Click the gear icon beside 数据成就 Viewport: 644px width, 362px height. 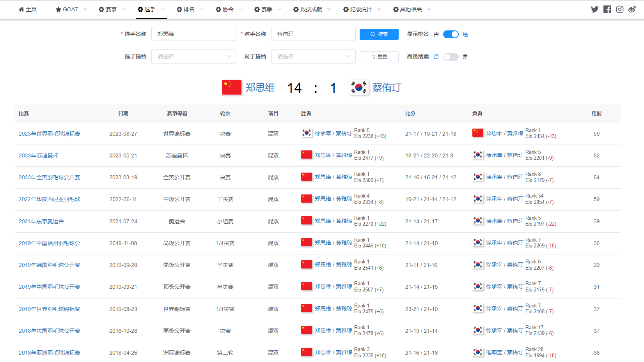pyautogui.click(x=296, y=9)
